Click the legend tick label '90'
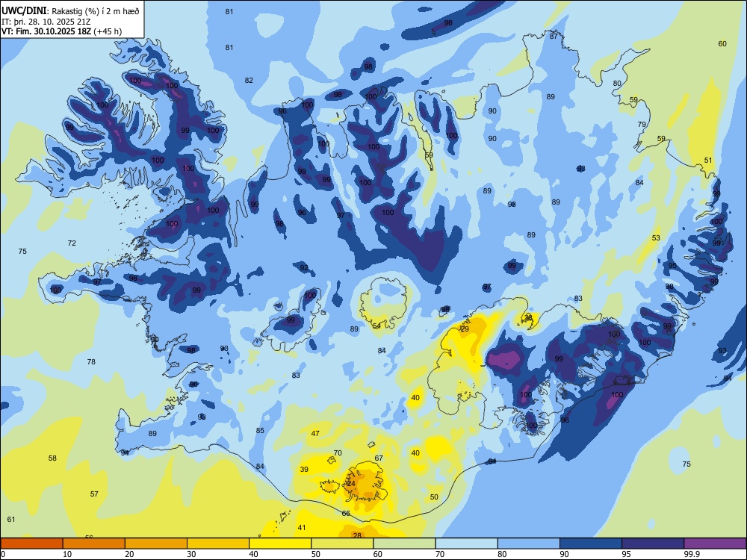Screen dimensions: 747x560 (565, 554)
